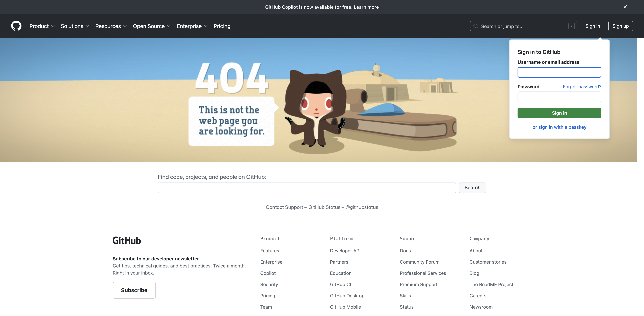The width and height of the screenshot is (644, 316).
Task: Open Copilot link in footer
Action: coord(268,273)
